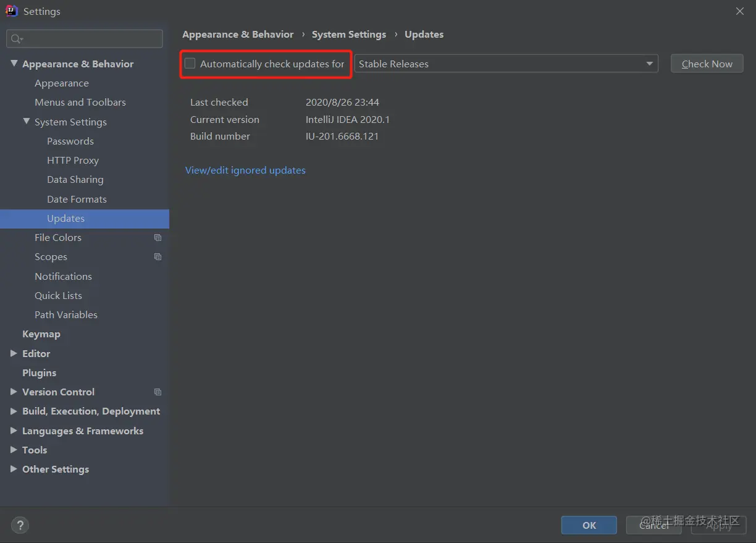Expand the Other Settings node
This screenshot has height=543, width=756.
pos(14,469)
